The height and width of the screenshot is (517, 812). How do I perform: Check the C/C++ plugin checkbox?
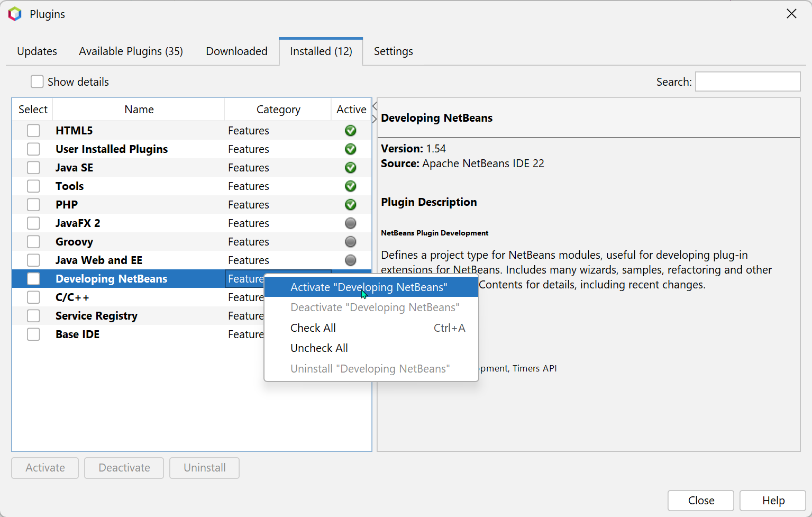point(33,297)
